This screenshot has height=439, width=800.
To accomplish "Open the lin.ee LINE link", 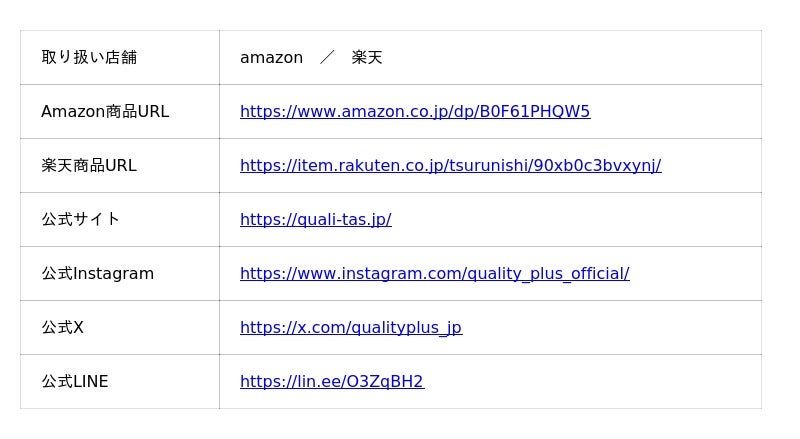I will point(331,382).
